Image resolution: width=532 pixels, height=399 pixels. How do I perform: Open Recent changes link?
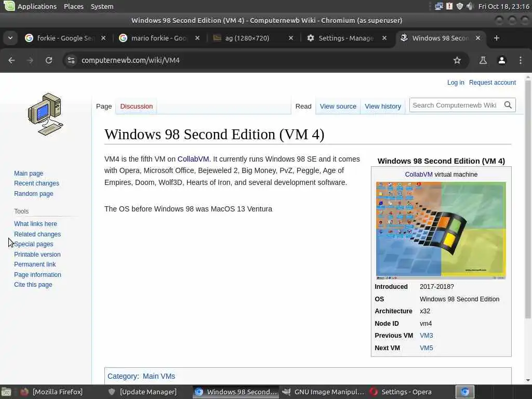(x=36, y=183)
